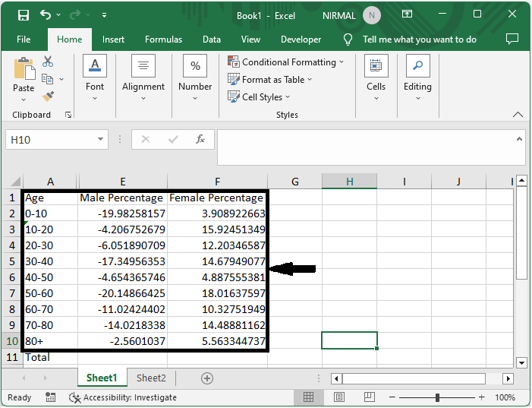532x408 pixels.
Task: Click the Insert Function fx icon
Action: pos(200,140)
